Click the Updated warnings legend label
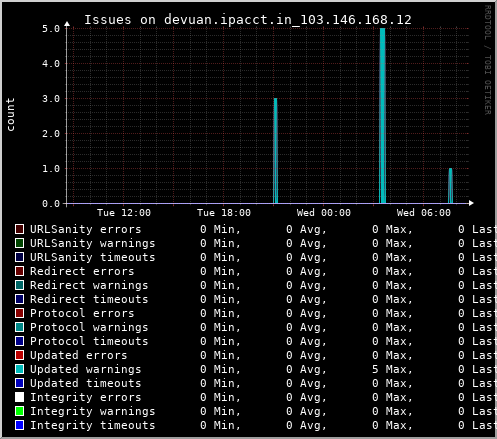This screenshot has width=497, height=439. [86, 369]
